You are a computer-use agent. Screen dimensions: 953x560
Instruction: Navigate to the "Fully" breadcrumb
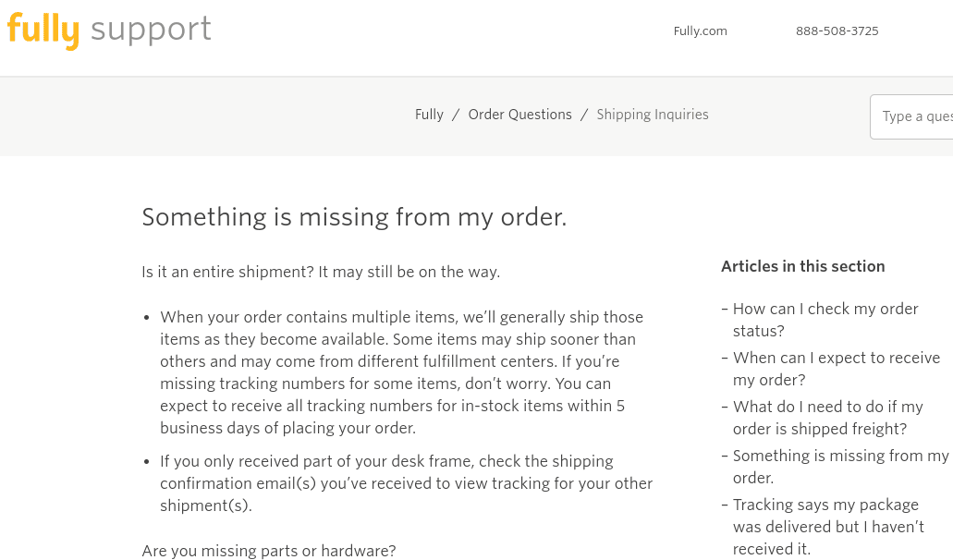pos(429,115)
